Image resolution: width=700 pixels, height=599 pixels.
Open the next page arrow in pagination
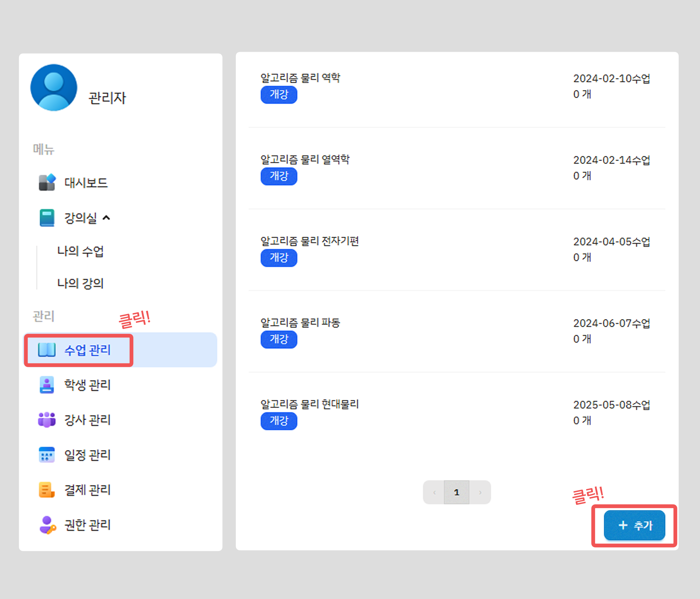tap(480, 492)
